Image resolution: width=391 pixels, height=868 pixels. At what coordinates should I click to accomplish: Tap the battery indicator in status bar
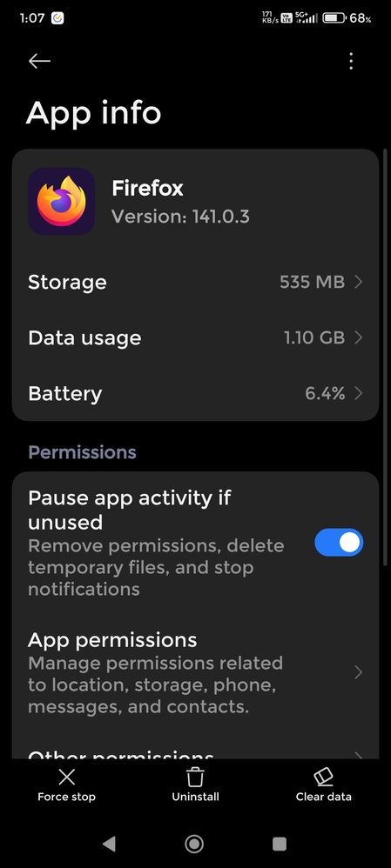pos(334,18)
